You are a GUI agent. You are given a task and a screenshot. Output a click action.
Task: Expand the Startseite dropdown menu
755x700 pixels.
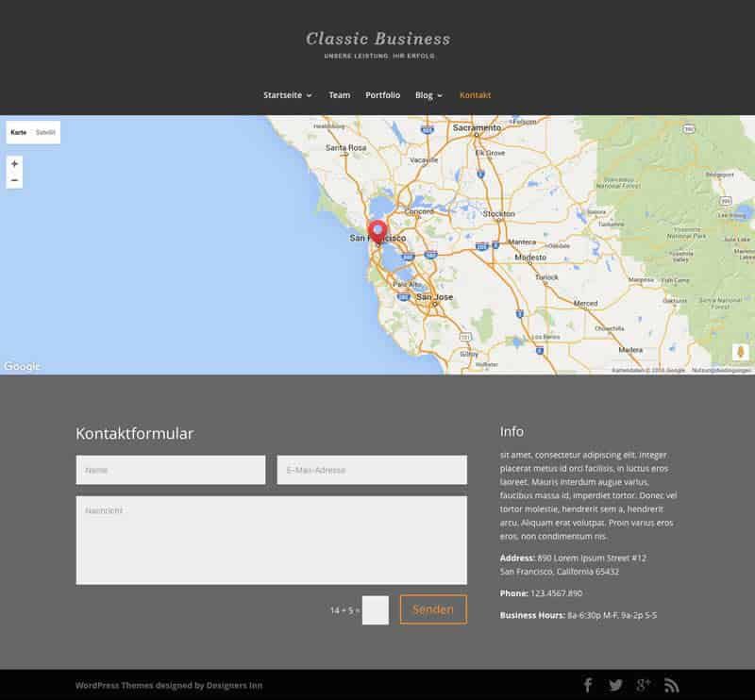(x=287, y=95)
